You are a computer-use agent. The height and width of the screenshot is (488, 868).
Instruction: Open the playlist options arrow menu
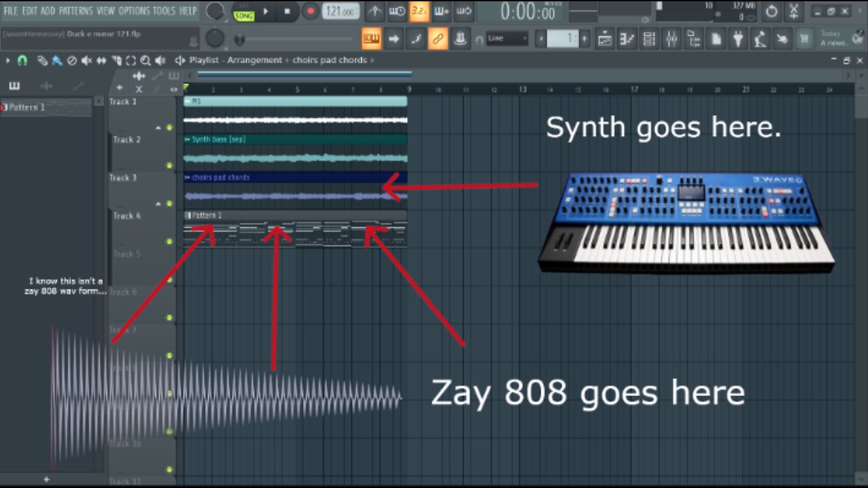pyautogui.click(x=8, y=60)
